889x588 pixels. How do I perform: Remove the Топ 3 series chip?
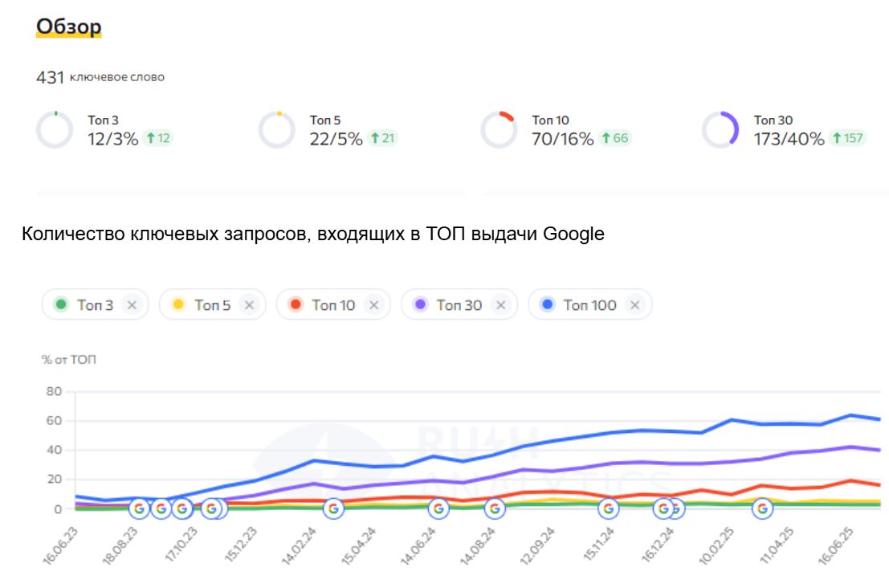(x=133, y=305)
